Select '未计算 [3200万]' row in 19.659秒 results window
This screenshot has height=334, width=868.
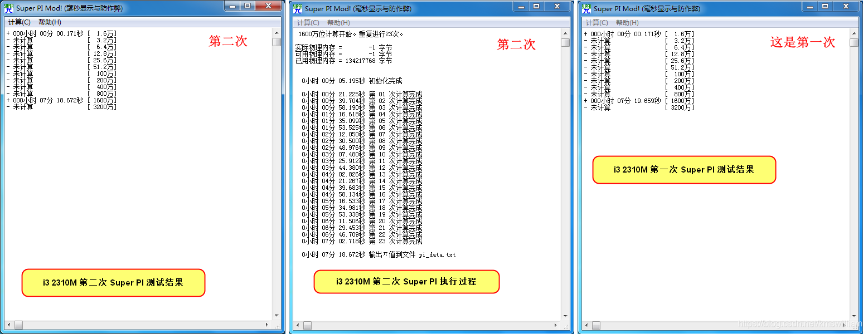coord(639,107)
